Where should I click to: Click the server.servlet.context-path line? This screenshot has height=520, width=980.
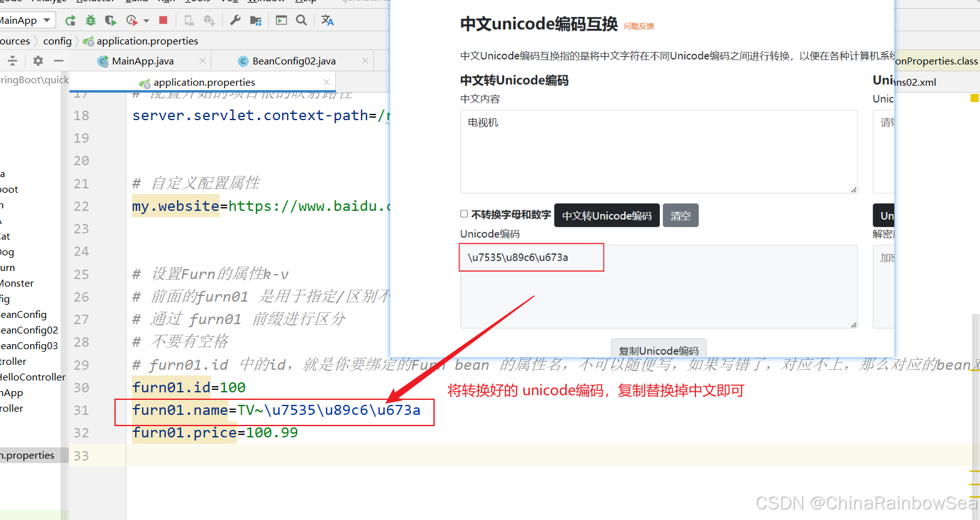[261, 115]
